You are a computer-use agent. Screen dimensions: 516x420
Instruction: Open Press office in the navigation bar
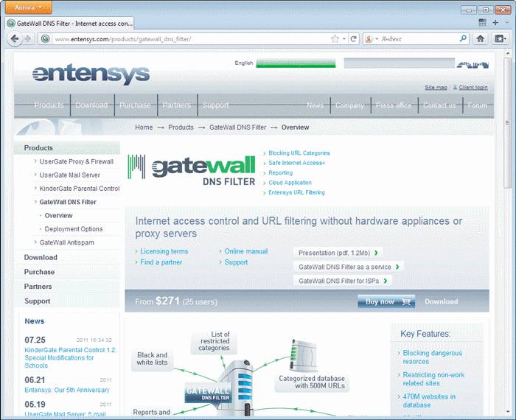tap(394, 105)
